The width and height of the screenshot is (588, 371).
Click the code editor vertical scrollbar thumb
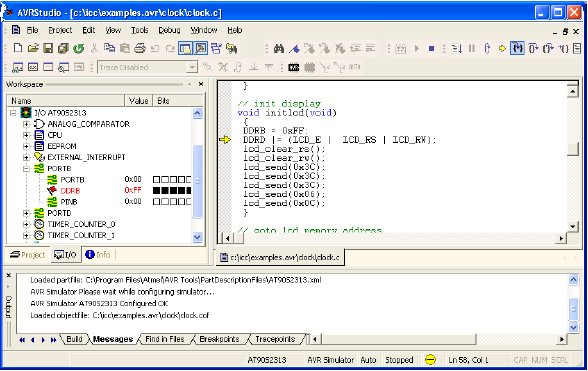[573, 149]
